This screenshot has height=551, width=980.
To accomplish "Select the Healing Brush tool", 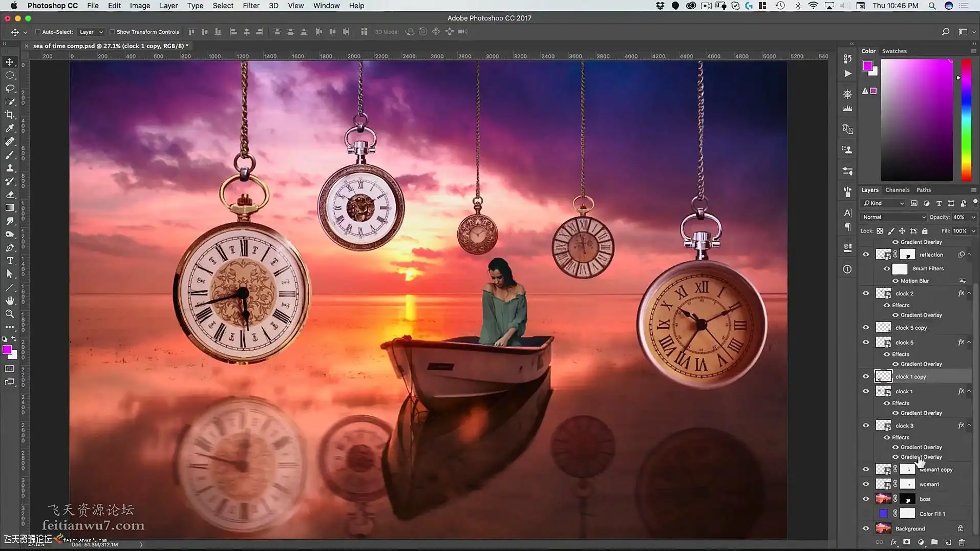I will pos(10,141).
